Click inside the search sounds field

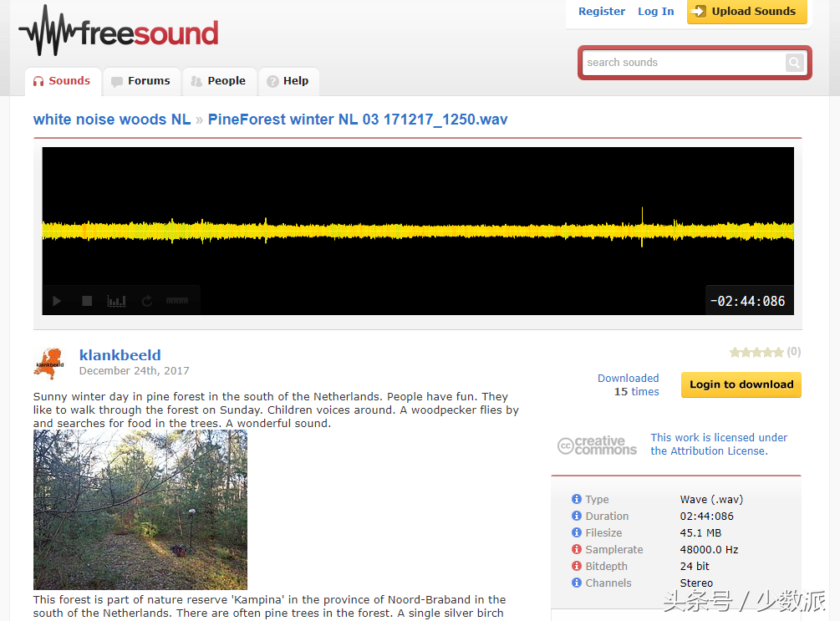pyautogui.click(x=685, y=63)
